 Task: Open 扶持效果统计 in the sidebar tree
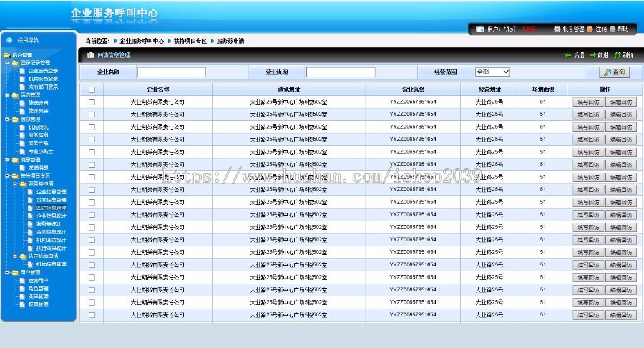click(52, 248)
